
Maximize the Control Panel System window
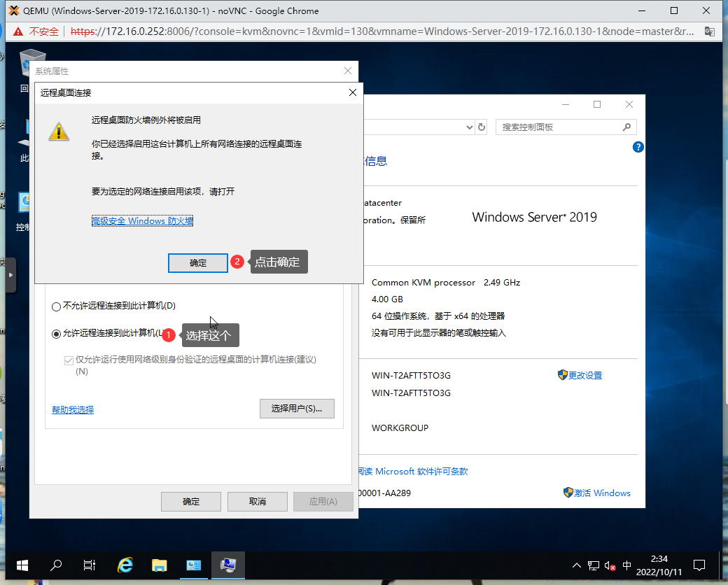click(597, 104)
